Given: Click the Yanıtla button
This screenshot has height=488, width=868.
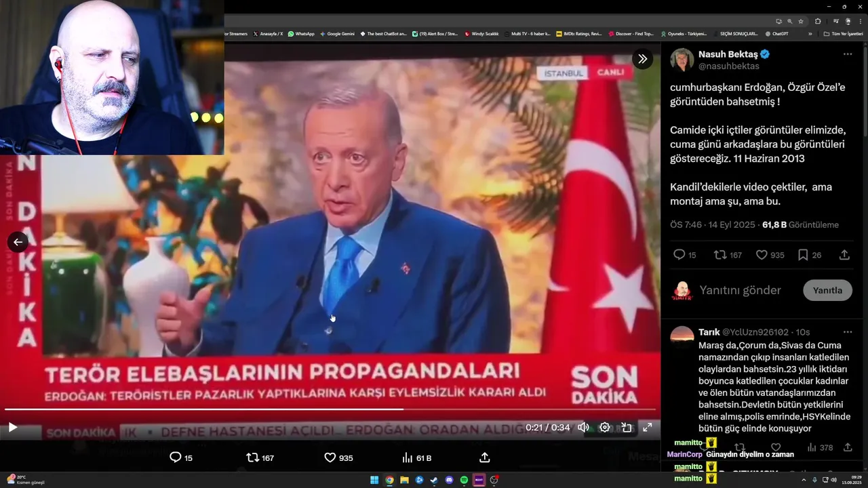Looking at the screenshot, I should pos(827,290).
